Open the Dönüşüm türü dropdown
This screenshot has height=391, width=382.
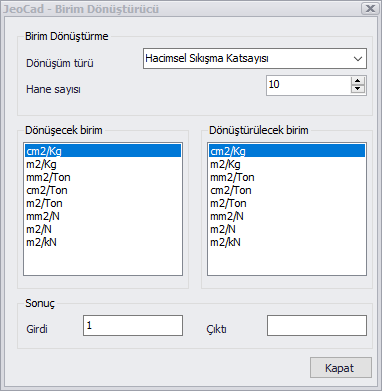(255, 59)
